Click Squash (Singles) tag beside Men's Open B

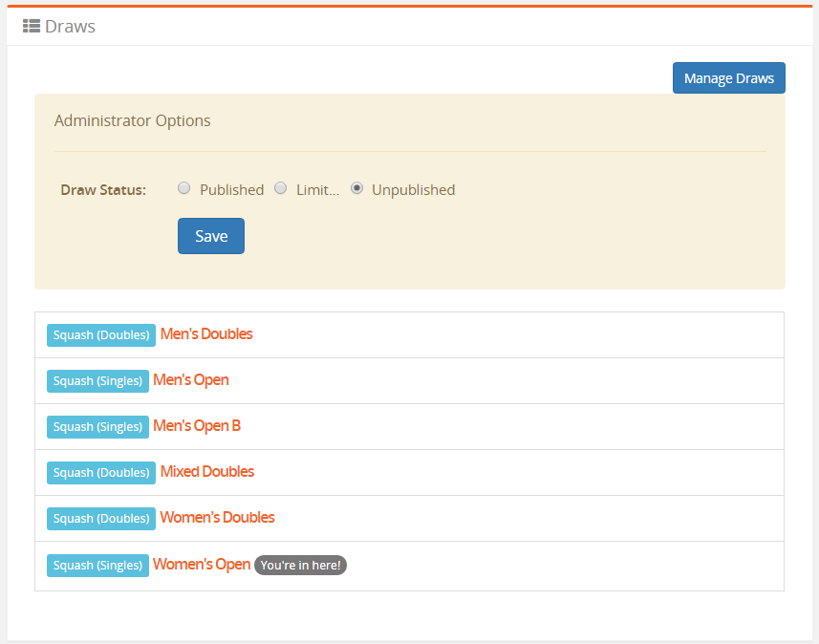point(97,427)
